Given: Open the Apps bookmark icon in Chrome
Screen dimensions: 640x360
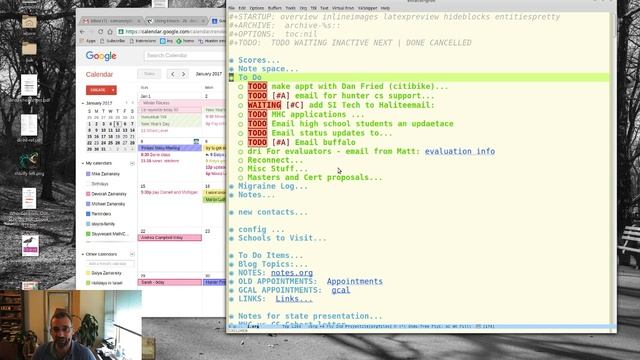Looking at the screenshot, I should click(x=82, y=41).
